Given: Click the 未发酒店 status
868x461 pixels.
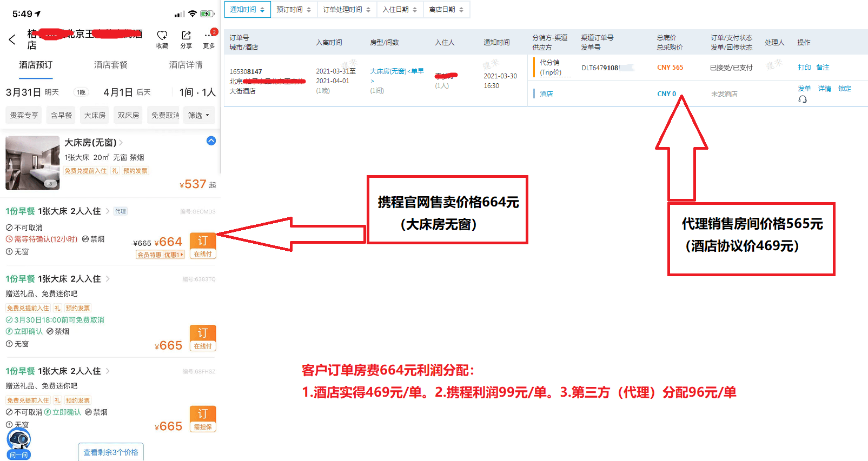Looking at the screenshot, I should click(724, 94).
